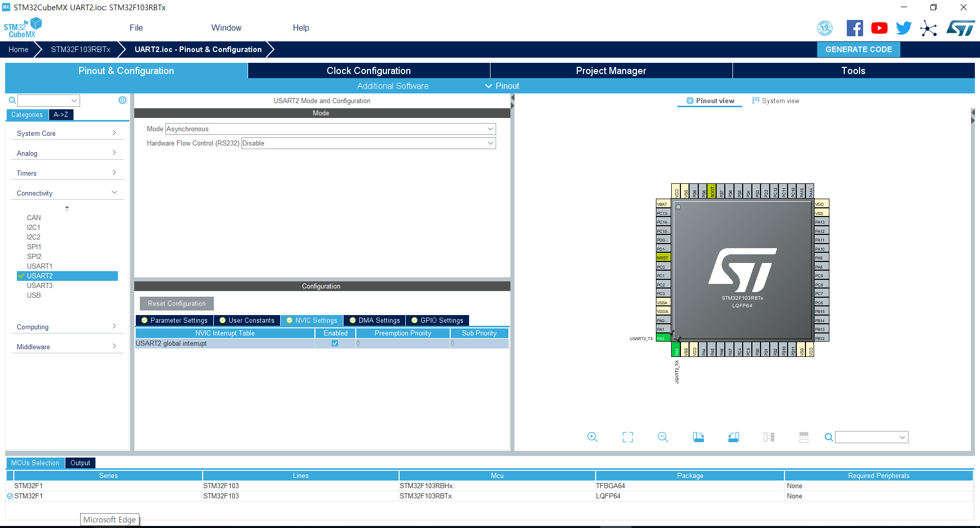The height and width of the screenshot is (528, 980).
Task: Select the green PA3 pin on the chip
Action: (x=676, y=349)
